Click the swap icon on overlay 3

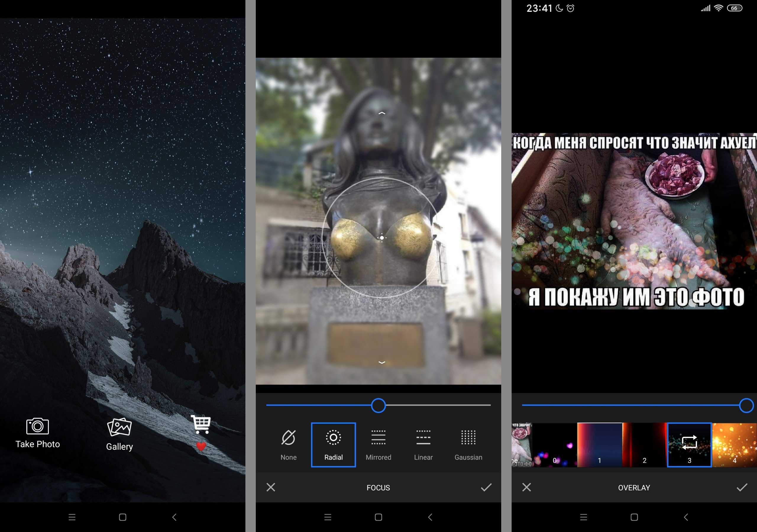point(689,442)
